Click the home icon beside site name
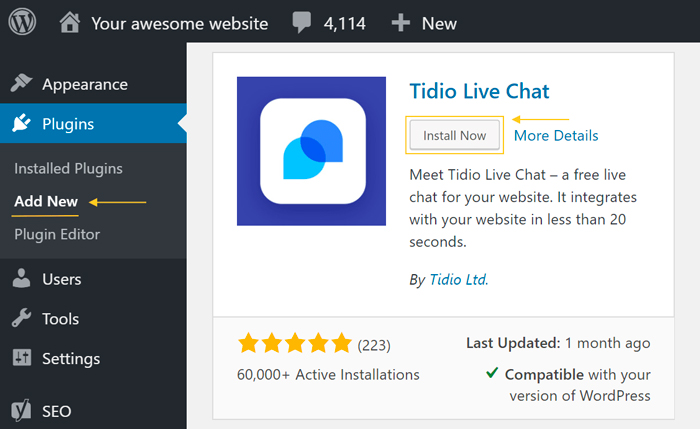 (70, 23)
